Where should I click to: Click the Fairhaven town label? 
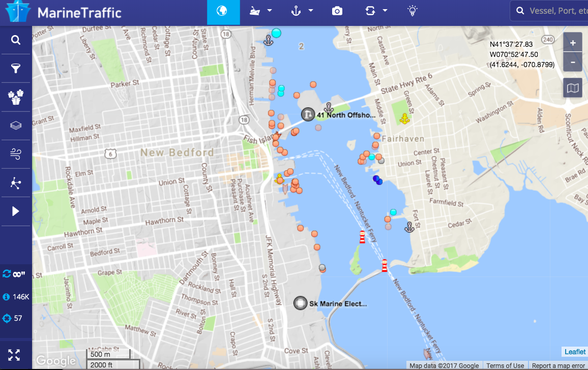(403, 139)
